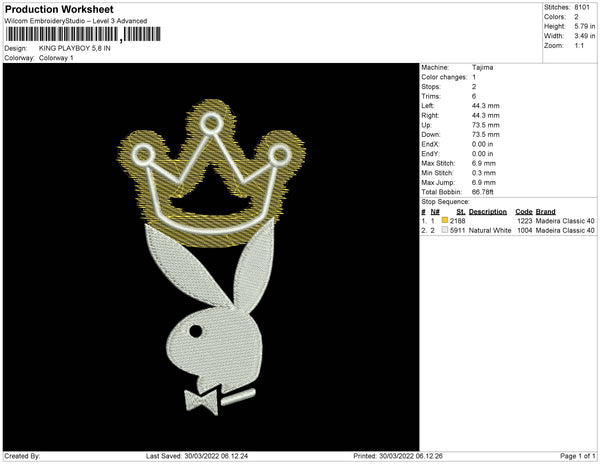Click 'Last Saved: 30/03/2022' footer text

(183, 456)
